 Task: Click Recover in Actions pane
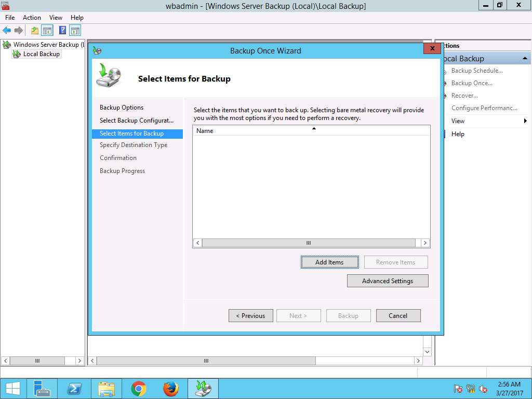pyautogui.click(x=464, y=96)
